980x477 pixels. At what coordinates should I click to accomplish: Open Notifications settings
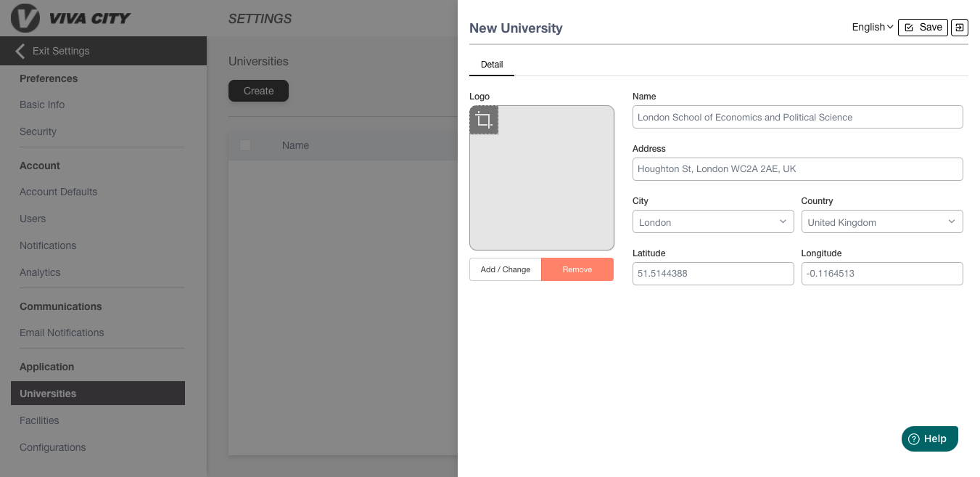(x=48, y=245)
